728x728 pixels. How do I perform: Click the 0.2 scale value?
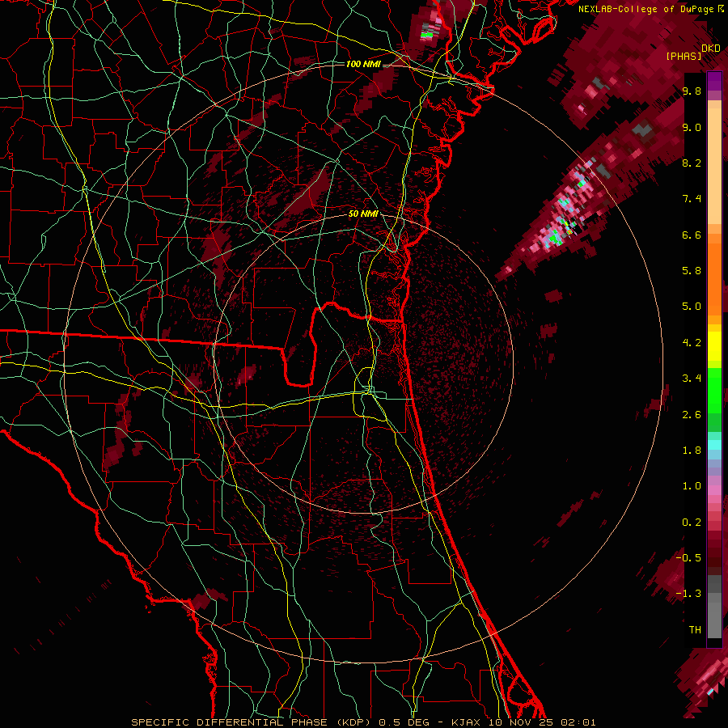point(692,523)
